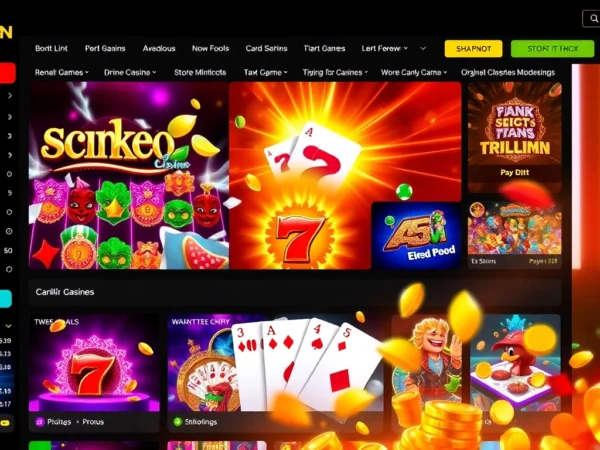Click the standalone chevron after Lert Ferew

pos(423,49)
